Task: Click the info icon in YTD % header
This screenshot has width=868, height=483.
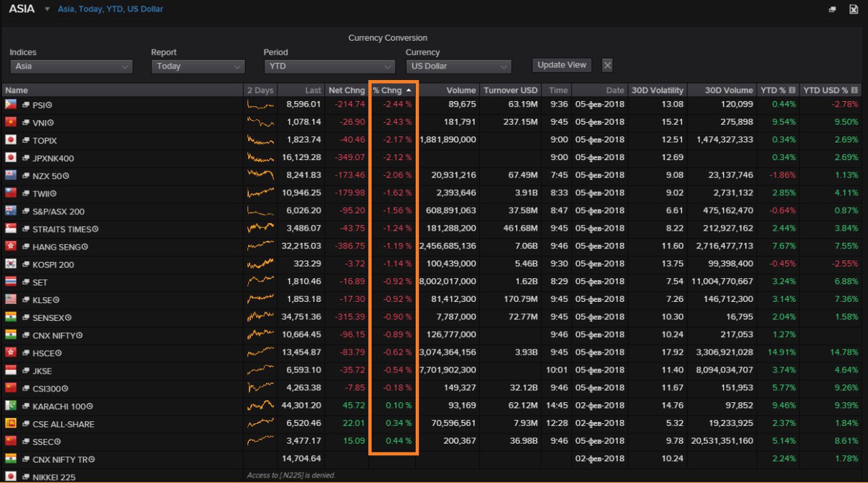Action: click(792, 90)
